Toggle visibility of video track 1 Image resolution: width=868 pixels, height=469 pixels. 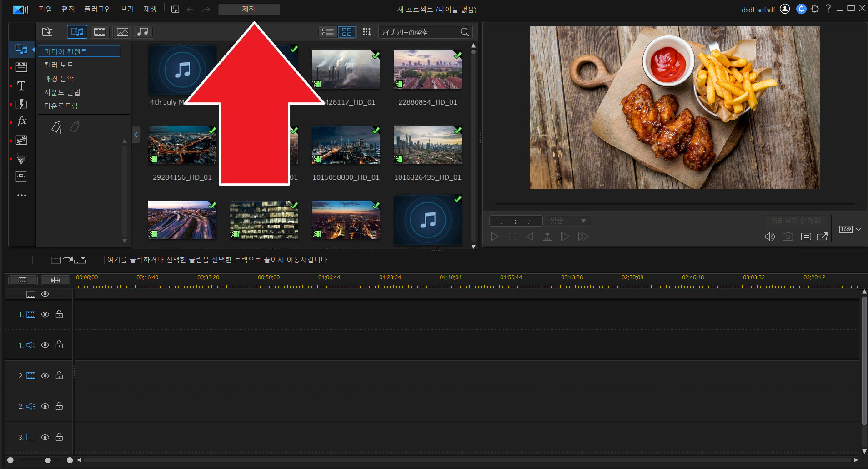[x=45, y=314]
